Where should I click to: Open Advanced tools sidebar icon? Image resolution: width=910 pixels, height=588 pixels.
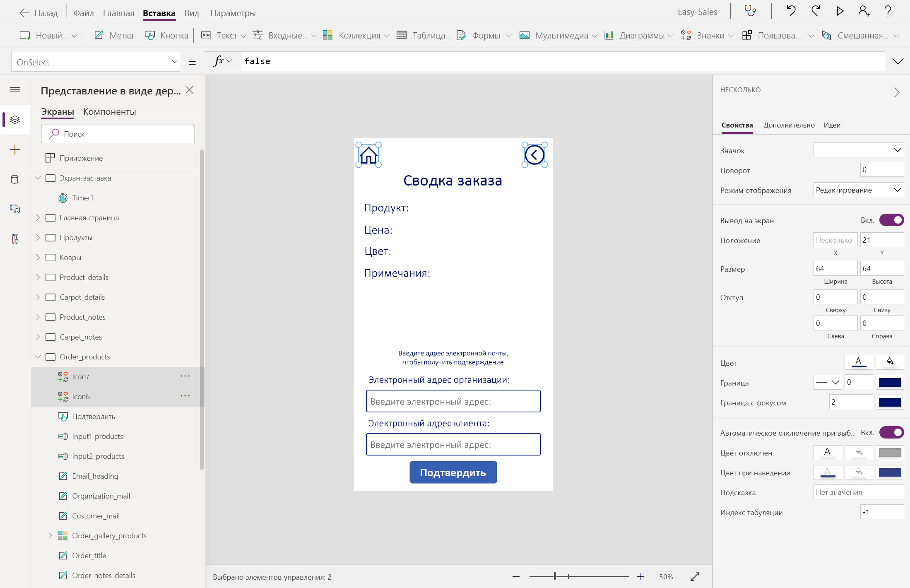tap(15, 239)
